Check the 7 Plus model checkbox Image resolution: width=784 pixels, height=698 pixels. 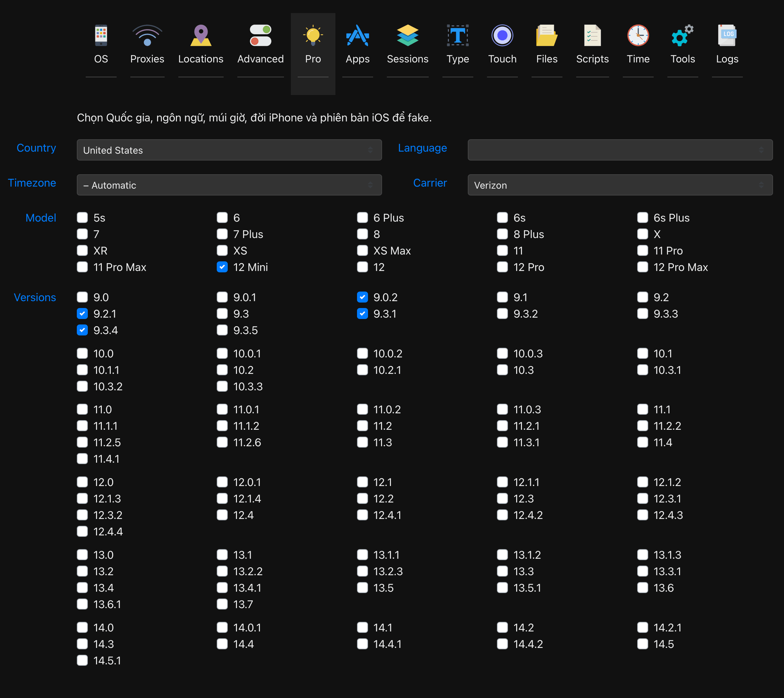[x=222, y=234]
